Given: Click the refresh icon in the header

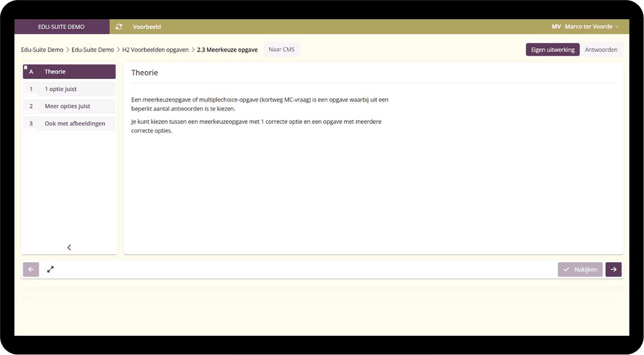Looking at the screenshot, I should pos(119,27).
